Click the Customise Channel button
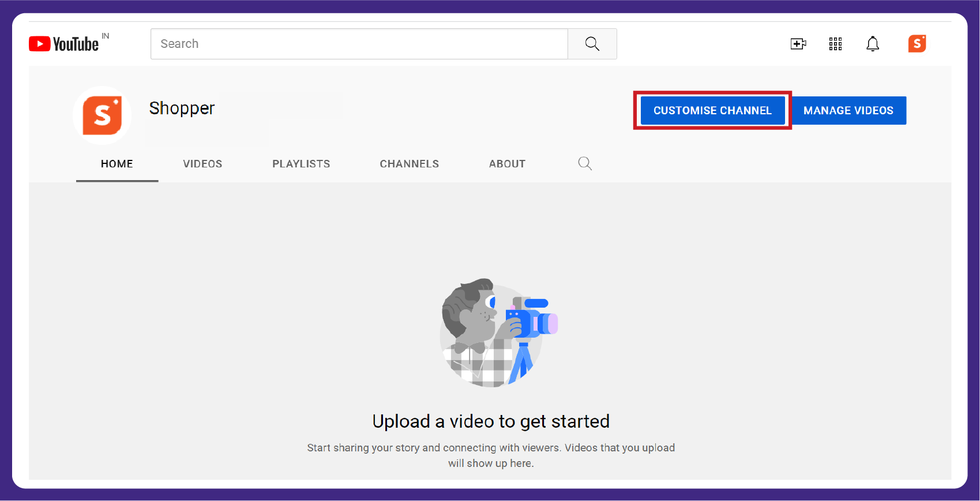Viewport: 980px width, 501px height. (x=712, y=110)
